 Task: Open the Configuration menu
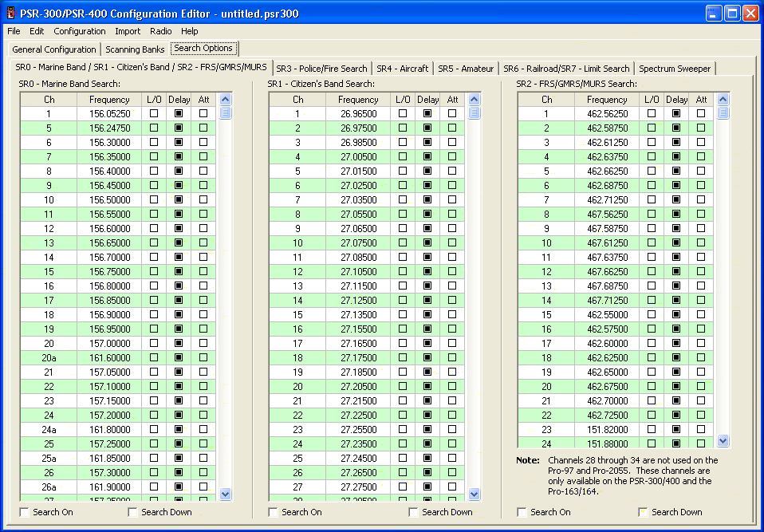[80, 31]
